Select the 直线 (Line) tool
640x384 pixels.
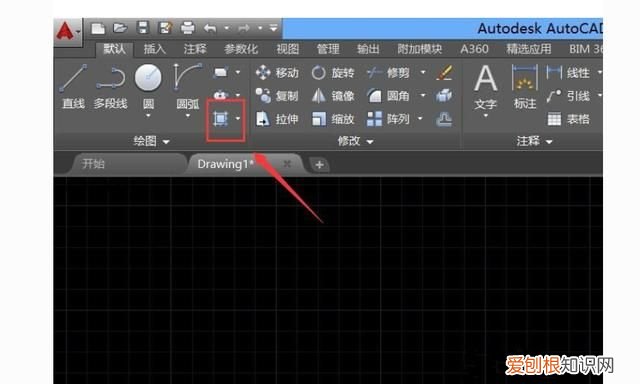73,86
